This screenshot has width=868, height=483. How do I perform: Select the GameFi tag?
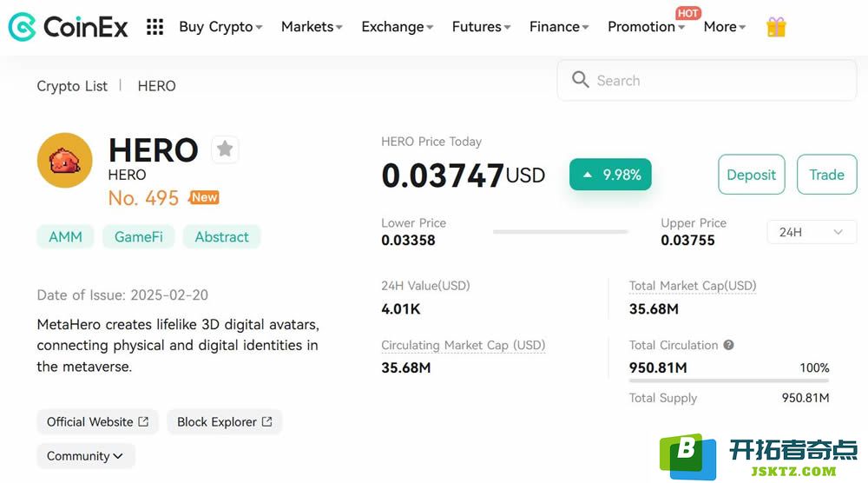138,236
